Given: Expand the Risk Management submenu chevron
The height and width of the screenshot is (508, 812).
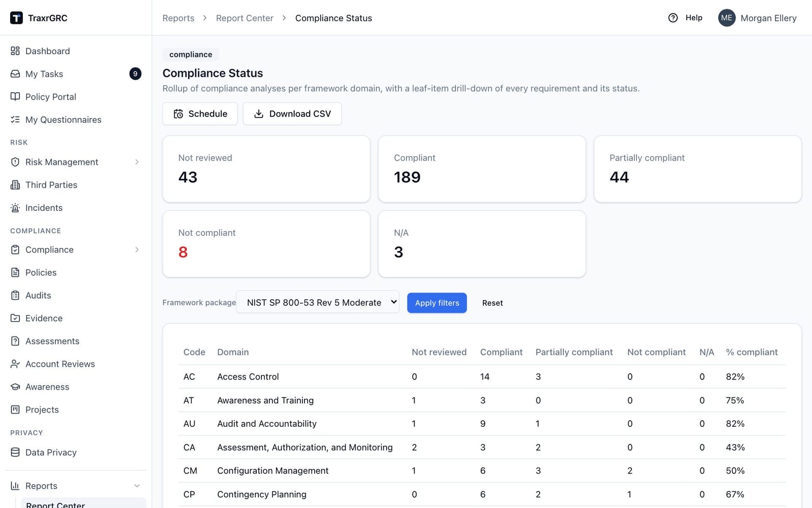Looking at the screenshot, I should point(137,162).
